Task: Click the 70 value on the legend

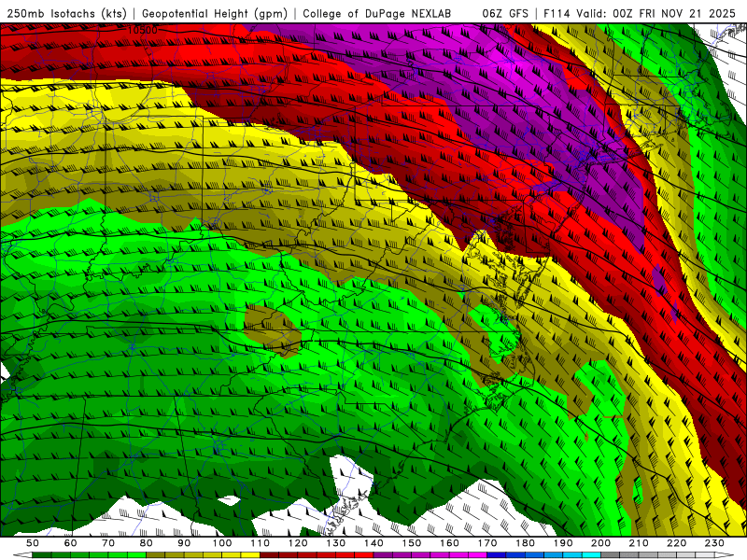Action: (x=108, y=543)
